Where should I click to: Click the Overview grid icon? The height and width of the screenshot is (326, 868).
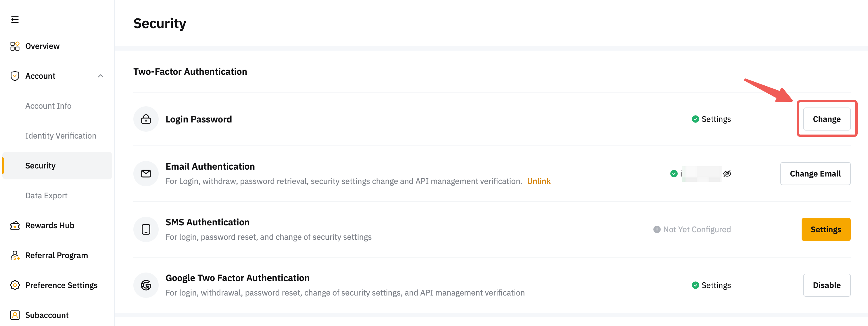(x=15, y=46)
